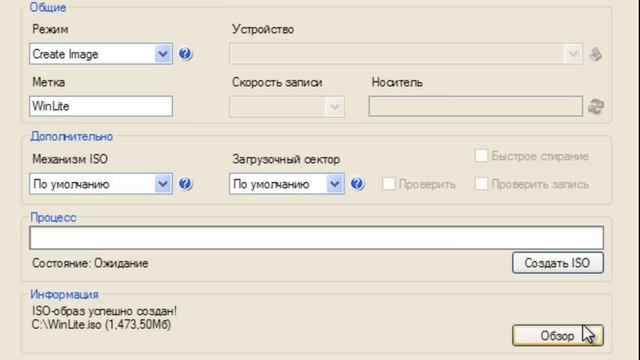Screen dimensions: 640x360
Task: Click the Информация group heading
Action: point(64,294)
